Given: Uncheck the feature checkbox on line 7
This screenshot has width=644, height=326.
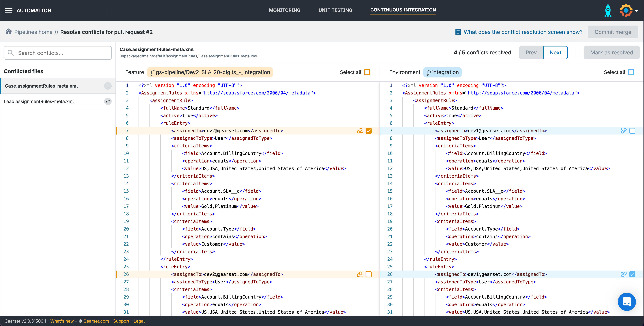Looking at the screenshot, I should point(368,131).
